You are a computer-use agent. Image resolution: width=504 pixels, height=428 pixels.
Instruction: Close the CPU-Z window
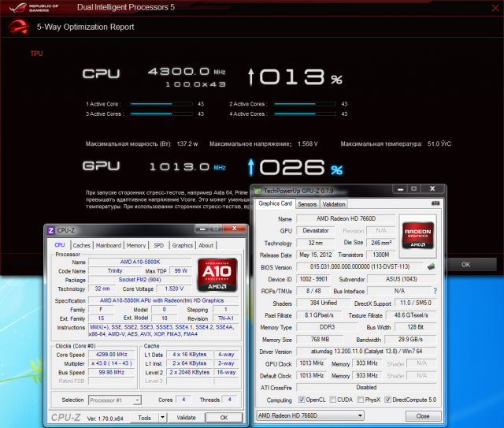click(x=235, y=229)
